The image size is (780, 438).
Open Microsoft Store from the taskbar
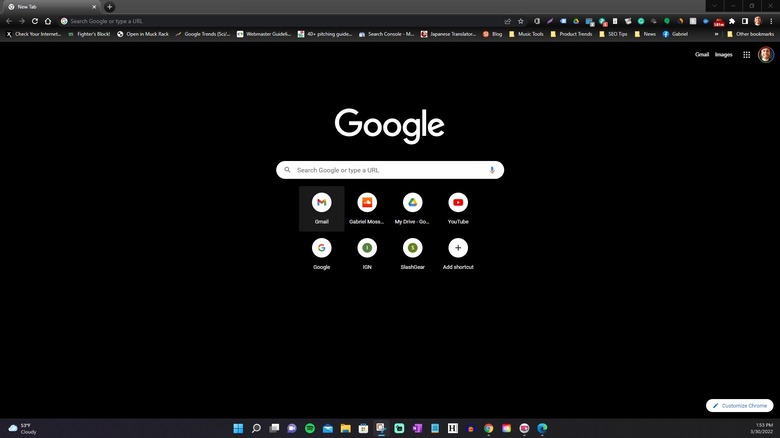point(364,428)
